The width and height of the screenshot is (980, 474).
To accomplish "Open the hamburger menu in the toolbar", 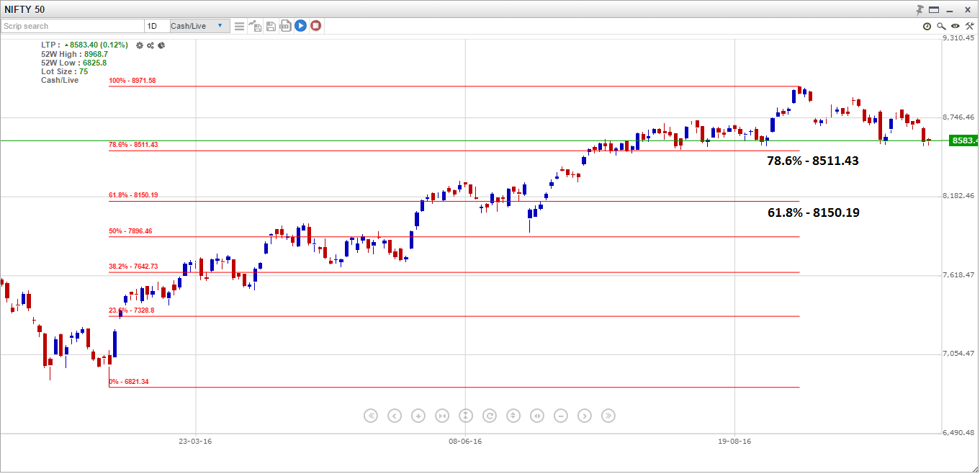I will coord(240,26).
